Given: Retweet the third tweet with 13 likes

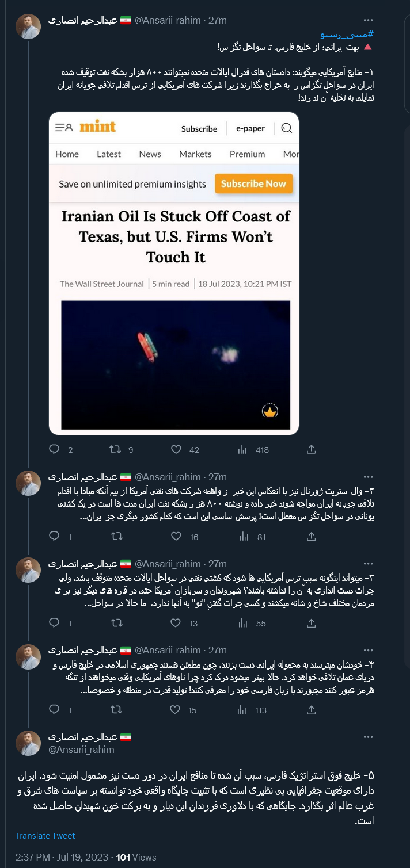Looking at the screenshot, I should click(x=116, y=623).
